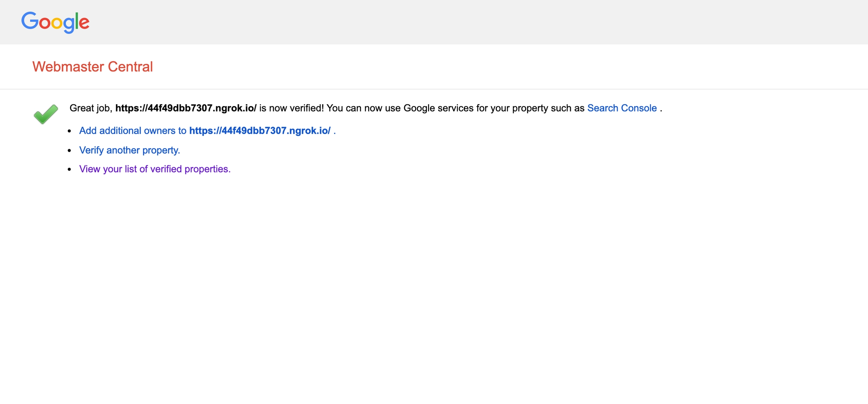Click the red letter e in Google logo

coord(84,23)
